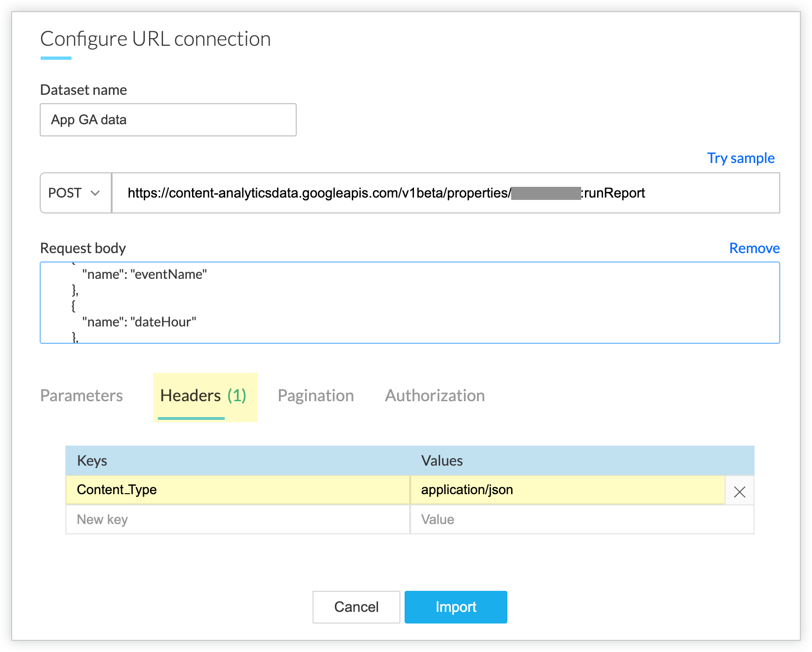This screenshot has width=812, height=652.
Task: Open the Pagination tab
Action: [x=315, y=396]
